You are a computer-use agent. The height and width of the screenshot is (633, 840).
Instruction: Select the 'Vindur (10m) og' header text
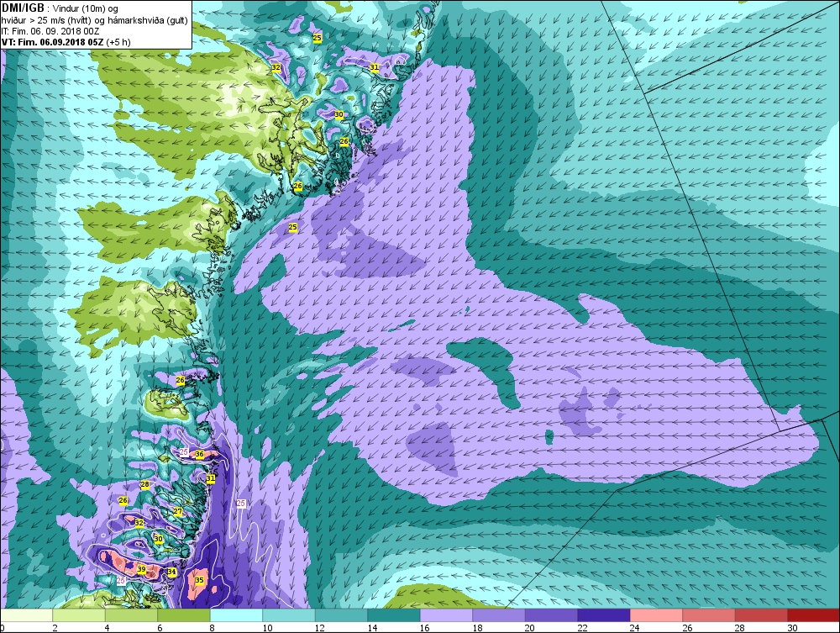(x=86, y=8)
